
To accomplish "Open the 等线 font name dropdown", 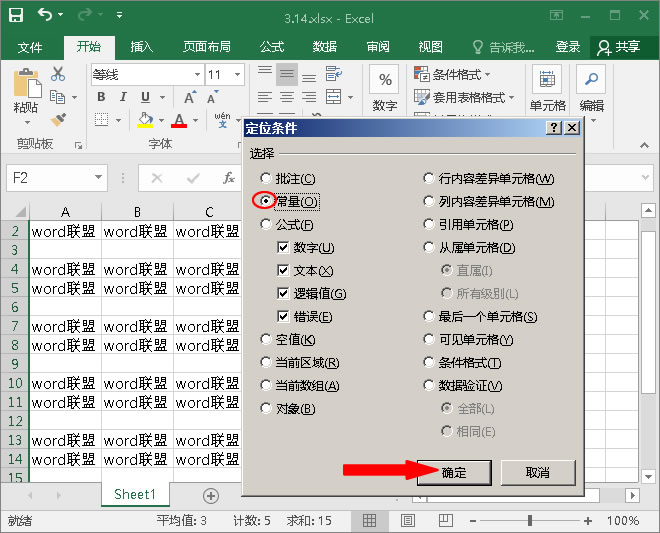I will point(197,75).
